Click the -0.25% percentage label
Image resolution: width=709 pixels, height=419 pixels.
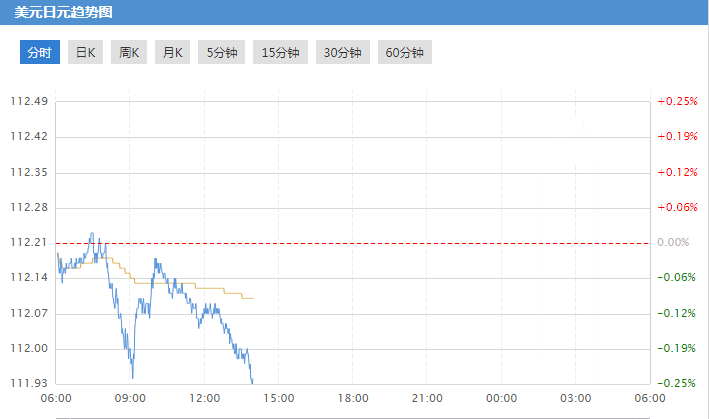[x=676, y=384]
